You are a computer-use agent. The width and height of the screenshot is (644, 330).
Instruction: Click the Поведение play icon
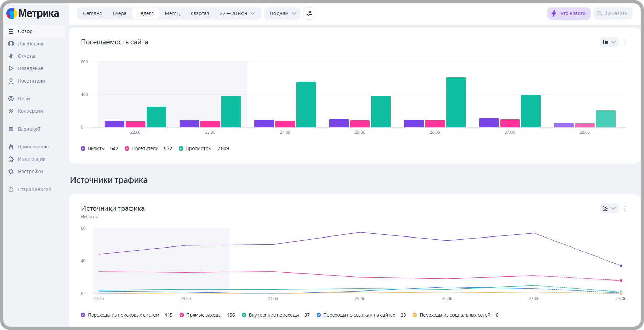click(11, 68)
